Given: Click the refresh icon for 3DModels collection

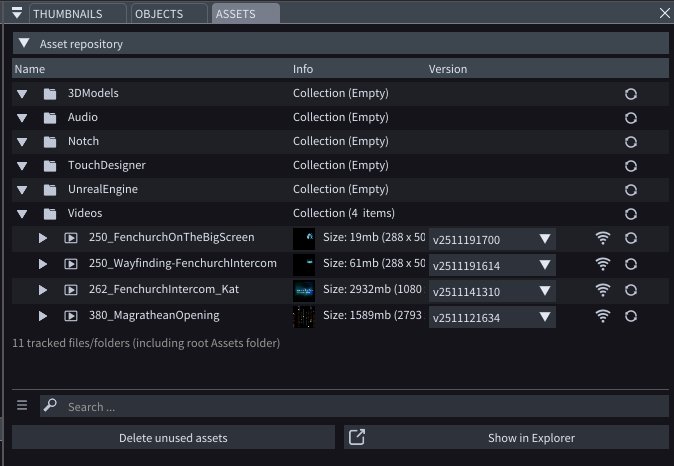Looking at the screenshot, I should point(631,94).
